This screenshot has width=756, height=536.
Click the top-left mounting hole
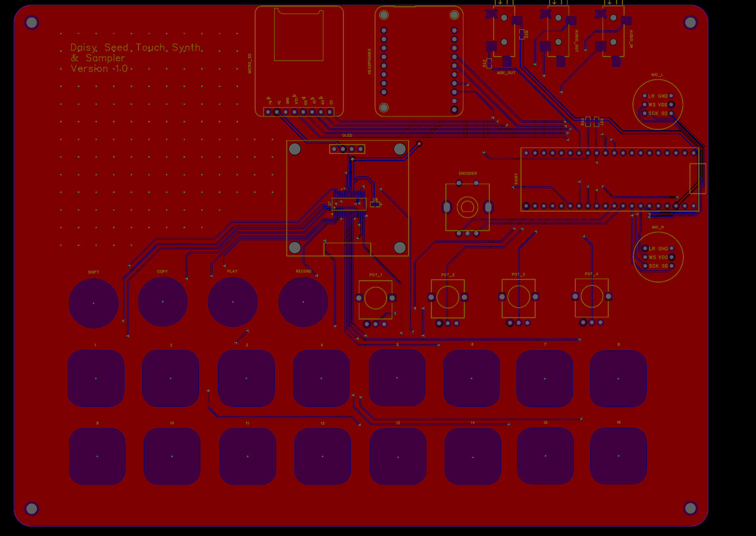[x=32, y=22]
